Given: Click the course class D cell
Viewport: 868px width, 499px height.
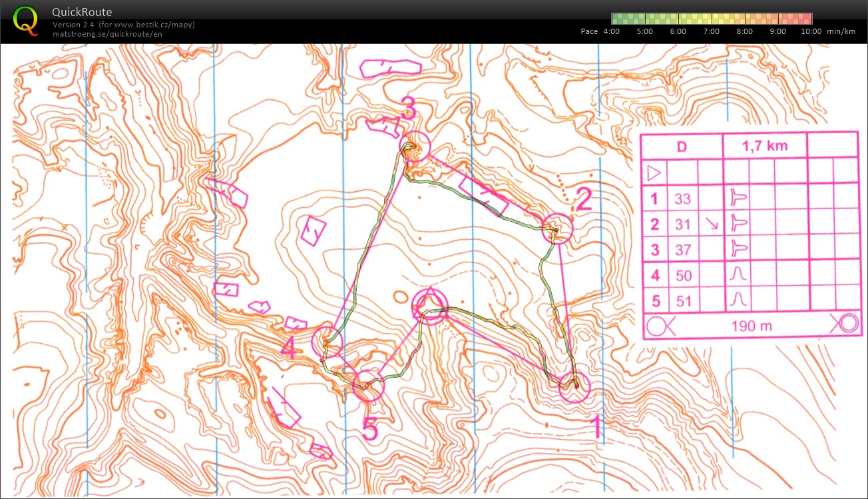Looking at the screenshot, I should point(682,147).
